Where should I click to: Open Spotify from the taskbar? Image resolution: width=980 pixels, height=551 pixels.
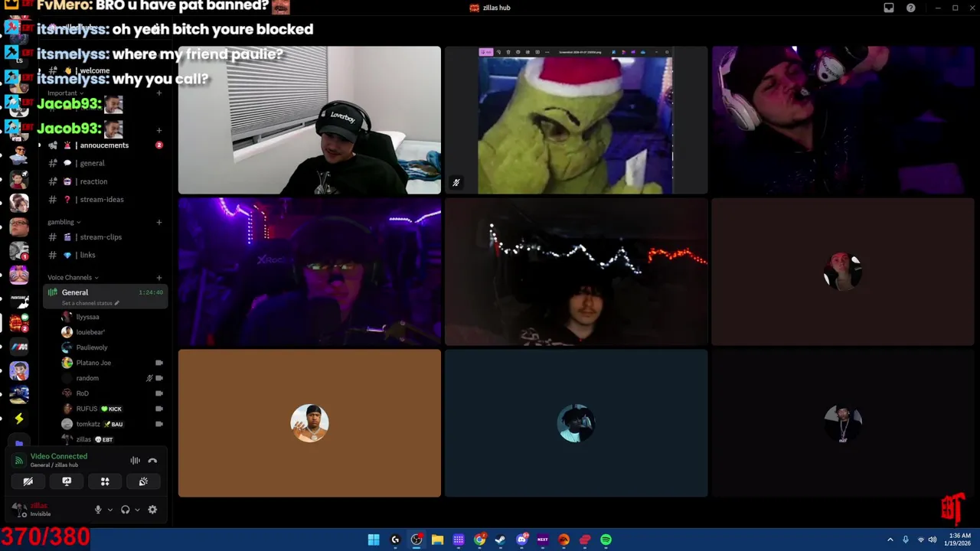[x=606, y=540]
